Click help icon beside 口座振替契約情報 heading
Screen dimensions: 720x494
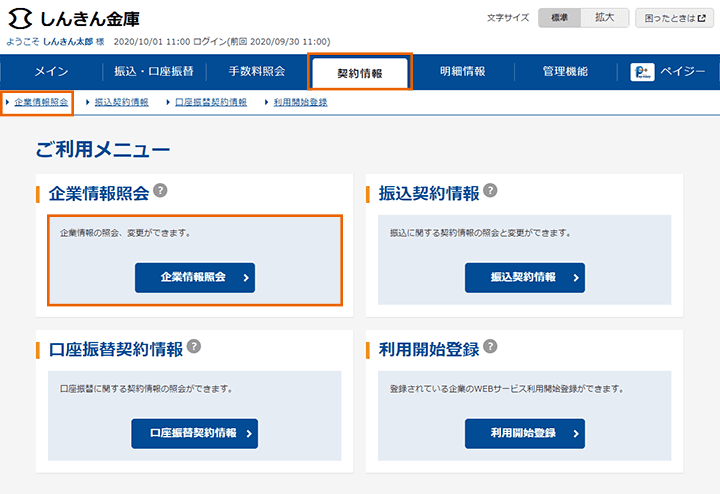point(194,347)
